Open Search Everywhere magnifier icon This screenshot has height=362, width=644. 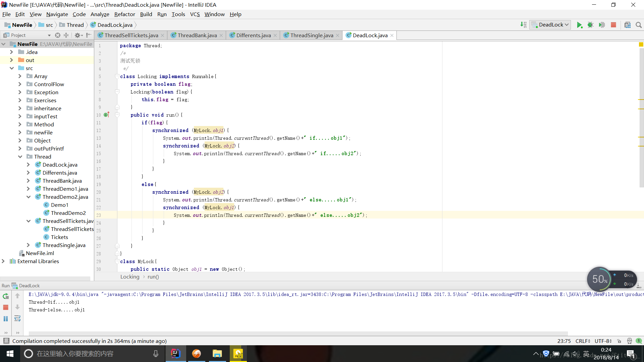[x=639, y=25]
